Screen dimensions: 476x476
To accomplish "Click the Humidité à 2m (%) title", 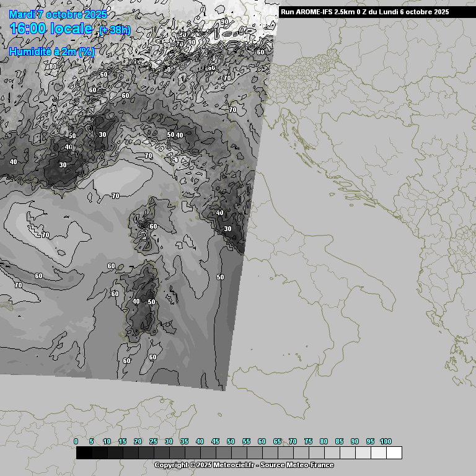I will [52, 52].
